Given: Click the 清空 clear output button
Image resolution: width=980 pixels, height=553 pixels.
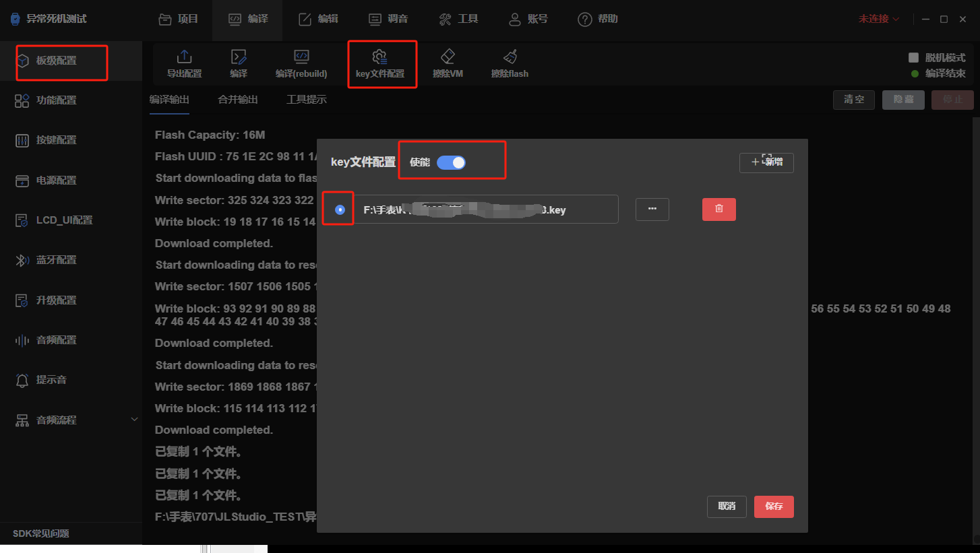Looking at the screenshot, I should point(854,100).
